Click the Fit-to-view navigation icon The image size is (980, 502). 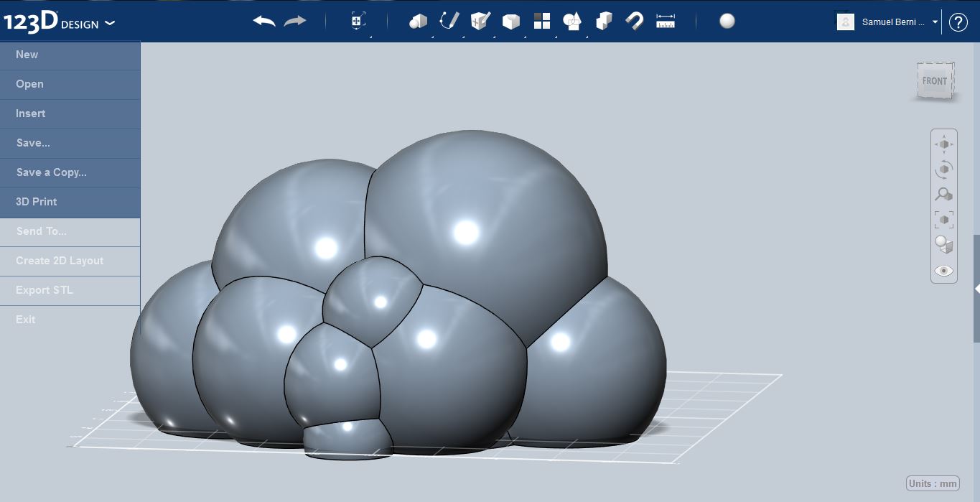click(943, 219)
